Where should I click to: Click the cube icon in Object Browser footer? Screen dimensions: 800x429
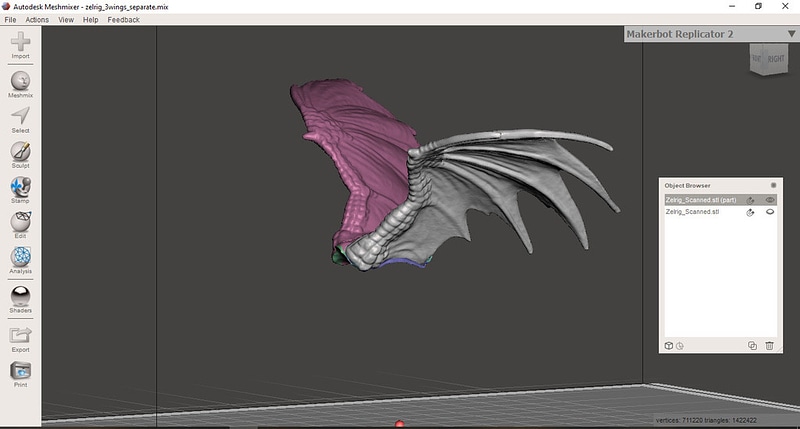point(669,345)
